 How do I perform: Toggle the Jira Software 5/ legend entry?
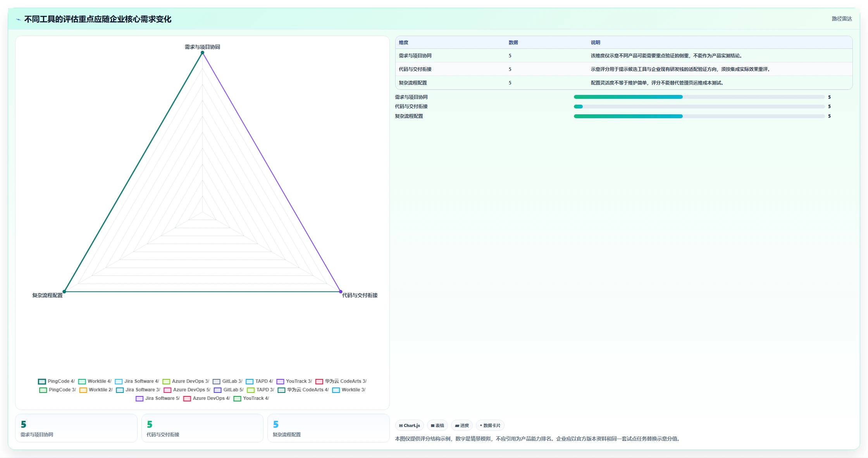158,398
